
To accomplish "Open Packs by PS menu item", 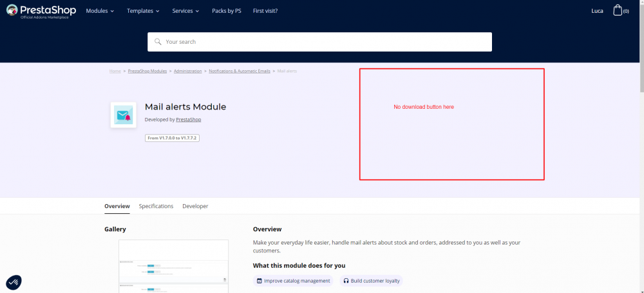I will click(x=227, y=11).
